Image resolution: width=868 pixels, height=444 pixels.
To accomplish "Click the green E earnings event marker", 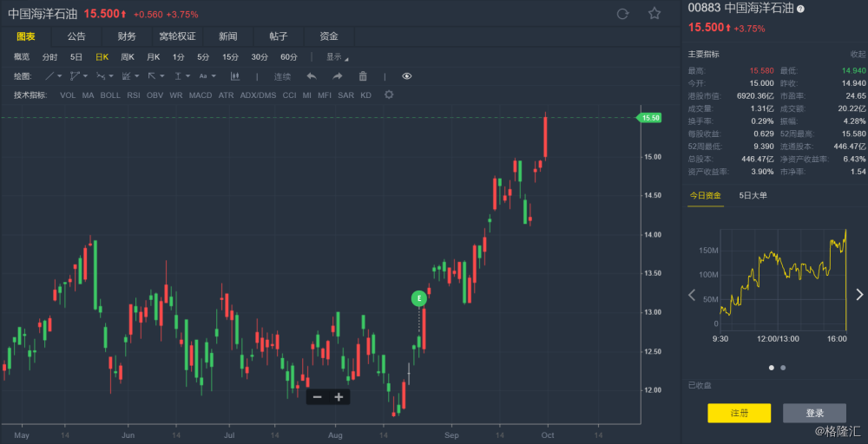I will click(419, 298).
